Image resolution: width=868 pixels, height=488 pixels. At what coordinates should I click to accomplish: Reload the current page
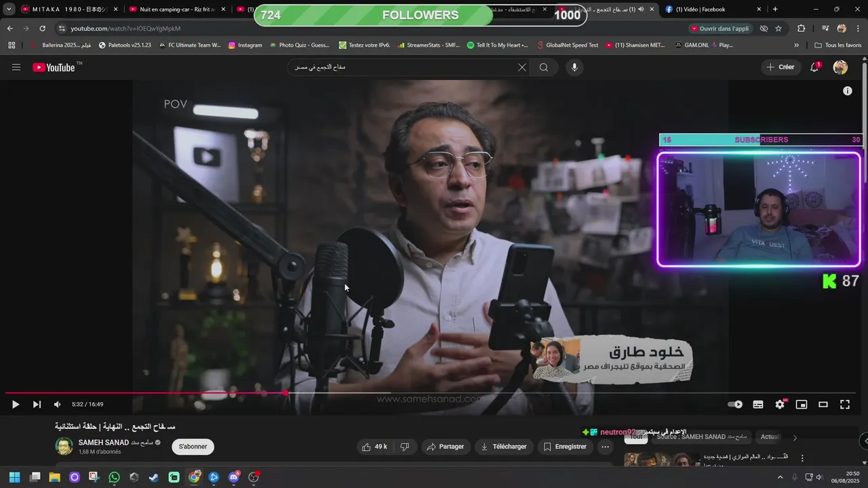coord(42,28)
